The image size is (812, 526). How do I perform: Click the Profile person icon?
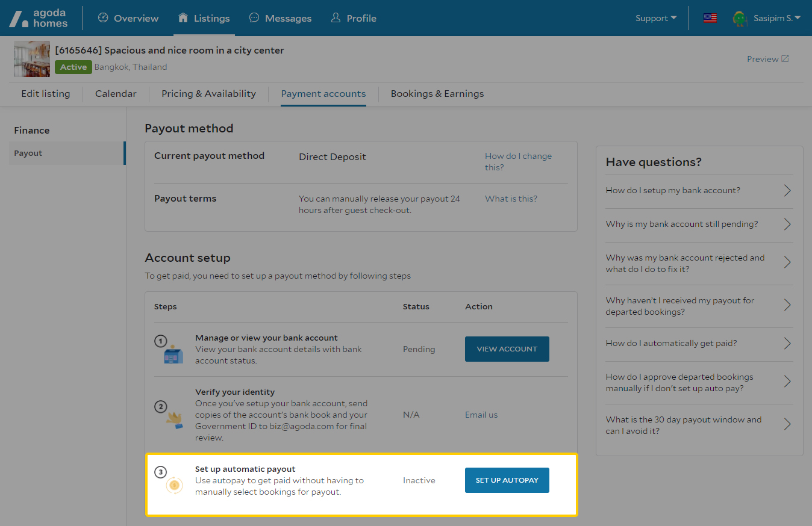pyautogui.click(x=336, y=18)
